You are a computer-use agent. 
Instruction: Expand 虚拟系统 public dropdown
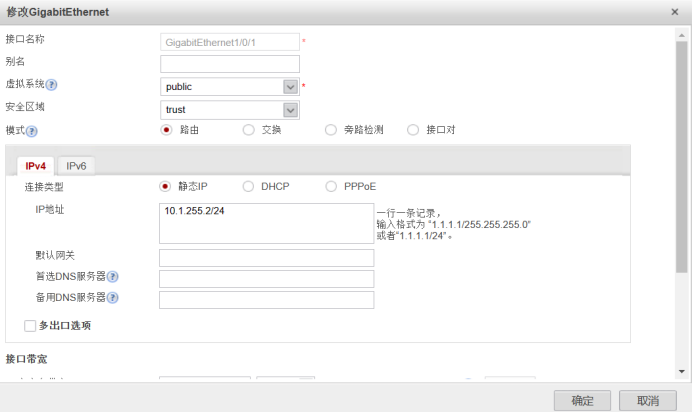(290, 87)
